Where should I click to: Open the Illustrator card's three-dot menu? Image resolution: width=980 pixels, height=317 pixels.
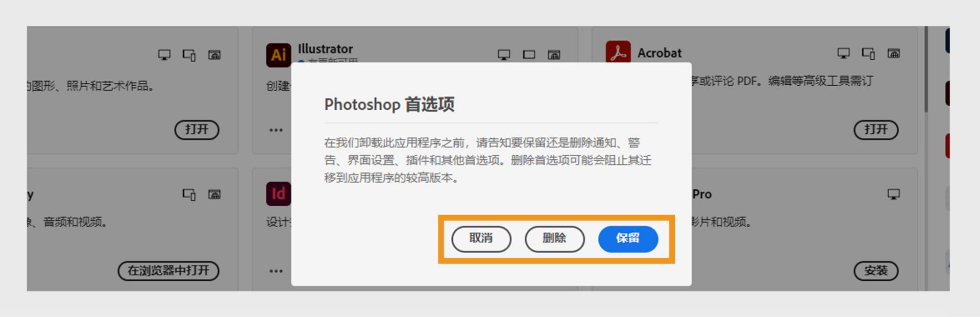(x=276, y=130)
